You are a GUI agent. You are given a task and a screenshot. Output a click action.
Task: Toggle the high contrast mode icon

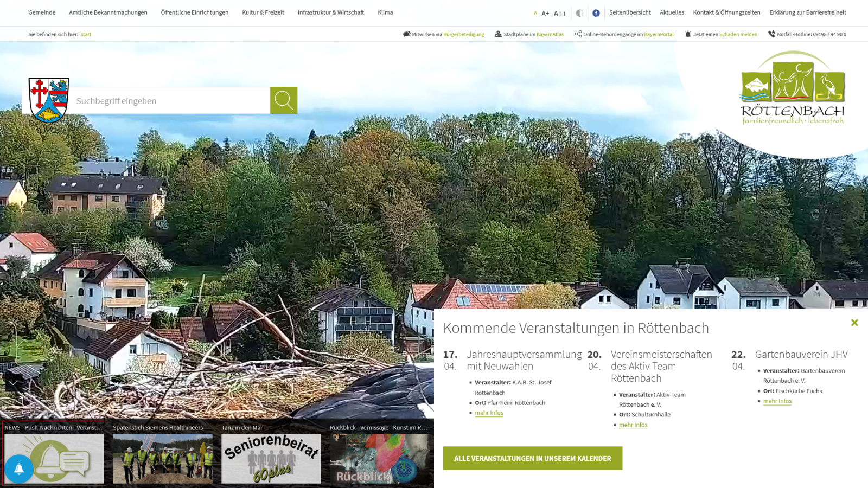click(579, 13)
